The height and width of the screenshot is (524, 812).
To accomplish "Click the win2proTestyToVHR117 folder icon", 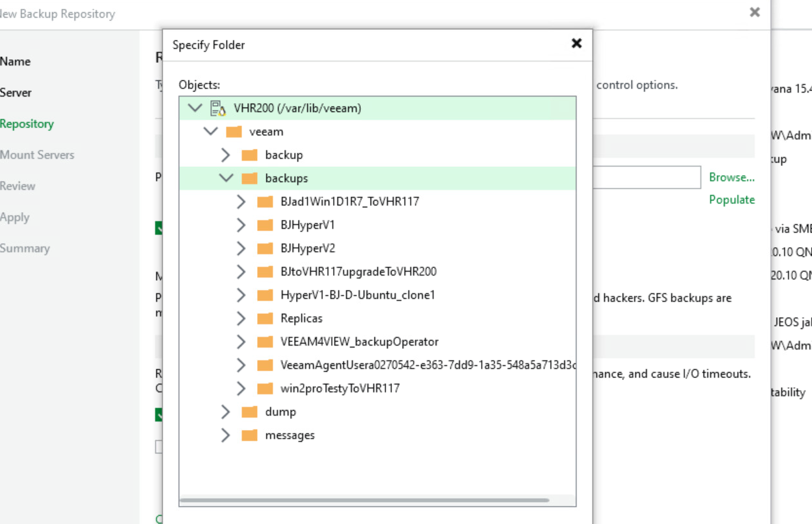I will [x=265, y=388].
